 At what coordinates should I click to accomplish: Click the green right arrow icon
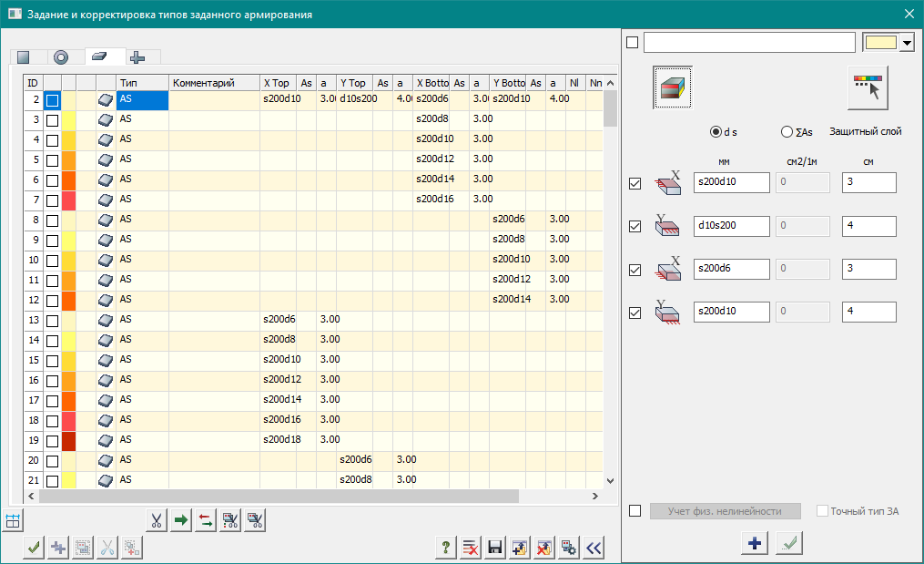181,521
